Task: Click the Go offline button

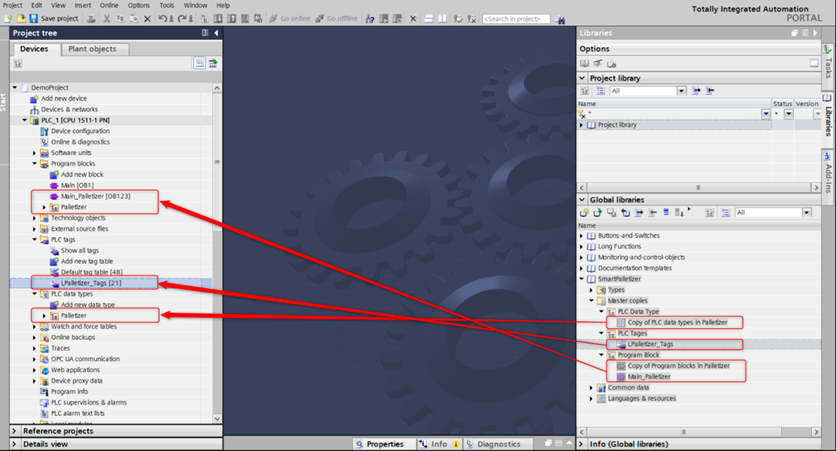Action: (x=336, y=19)
